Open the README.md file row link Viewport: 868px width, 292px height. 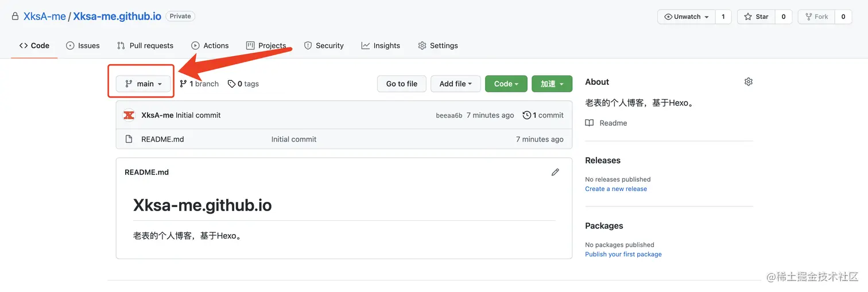(162, 139)
